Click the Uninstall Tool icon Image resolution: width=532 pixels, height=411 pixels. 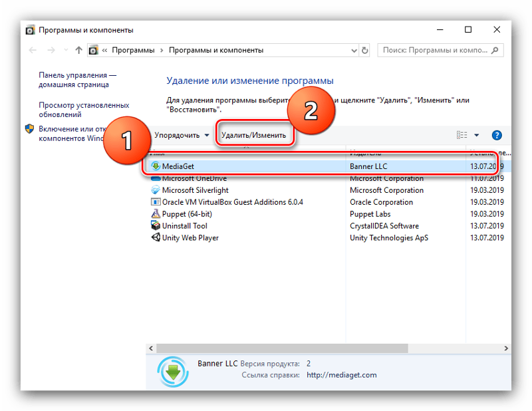[x=156, y=226]
